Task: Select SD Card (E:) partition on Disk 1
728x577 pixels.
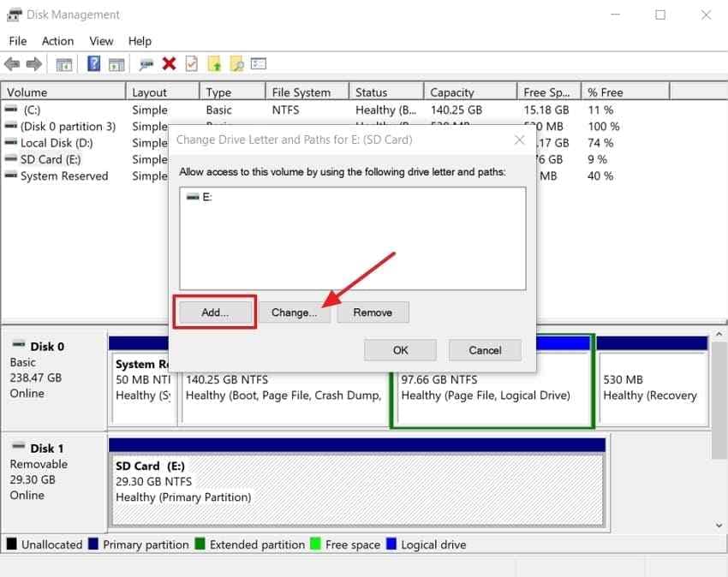Action: point(357,490)
